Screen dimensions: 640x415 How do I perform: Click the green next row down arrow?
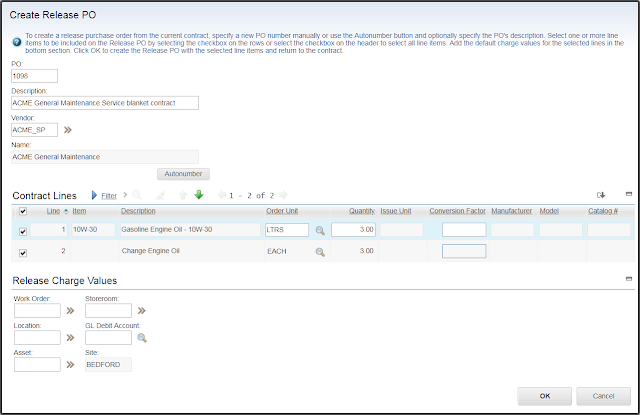click(199, 195)
